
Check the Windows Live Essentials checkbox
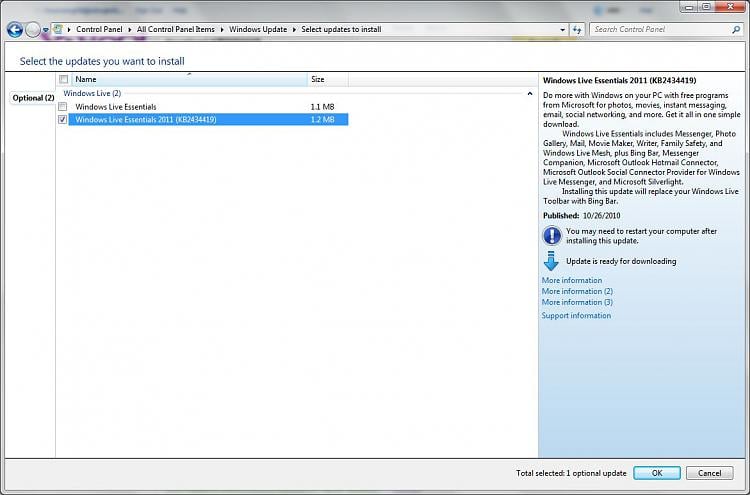click(63, 106)
